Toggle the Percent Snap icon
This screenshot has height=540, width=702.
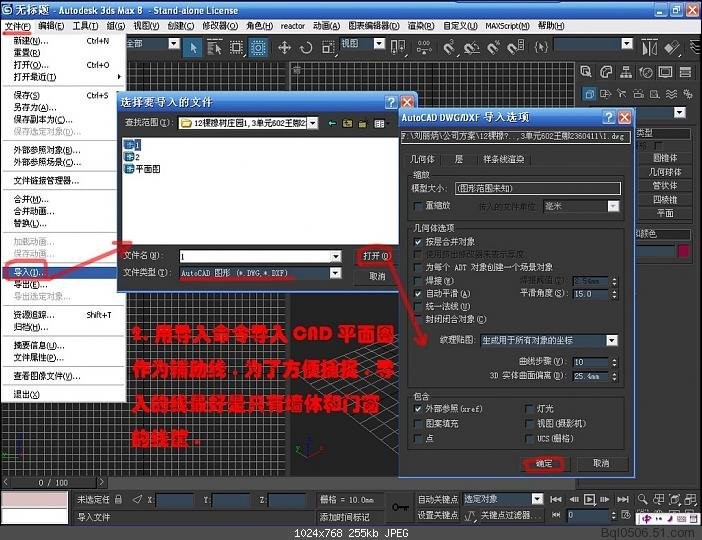tap(493, 47)
